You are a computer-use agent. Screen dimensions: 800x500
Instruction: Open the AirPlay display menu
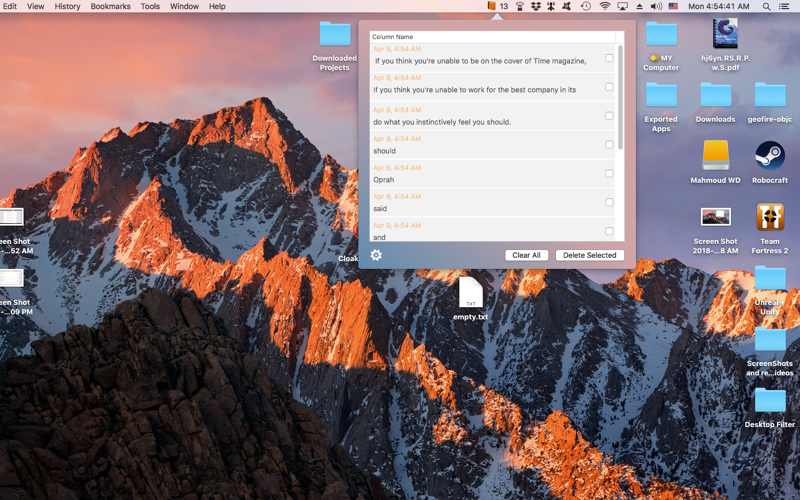tap(622, 6)
